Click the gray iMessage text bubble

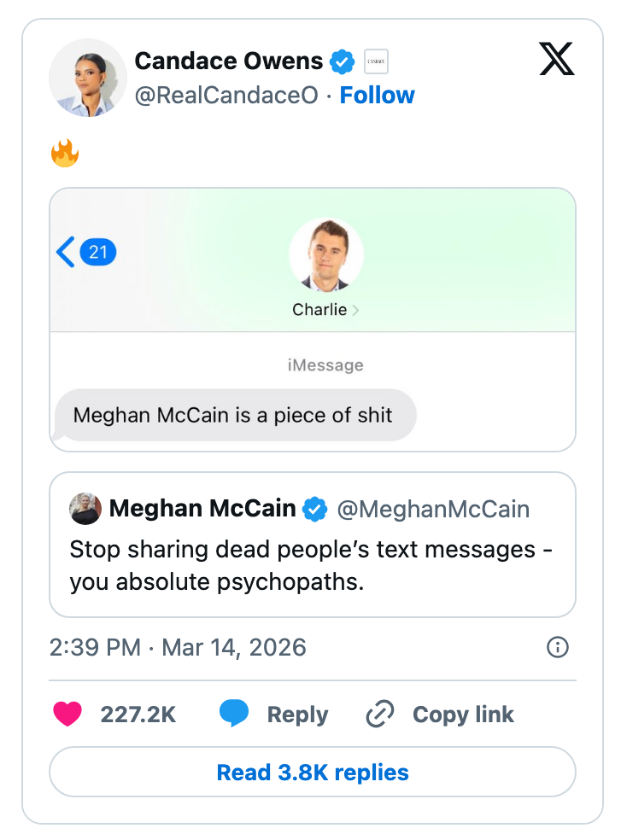click(233, 416)
